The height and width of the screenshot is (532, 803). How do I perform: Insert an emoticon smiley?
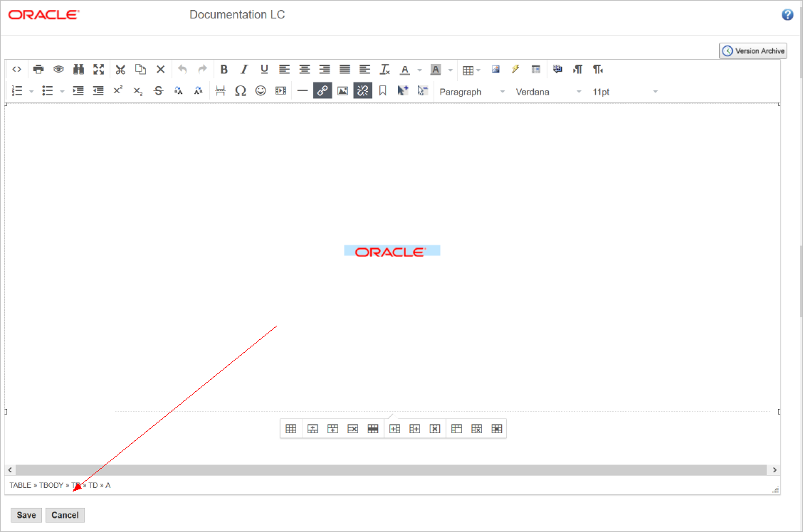(261, 91)
